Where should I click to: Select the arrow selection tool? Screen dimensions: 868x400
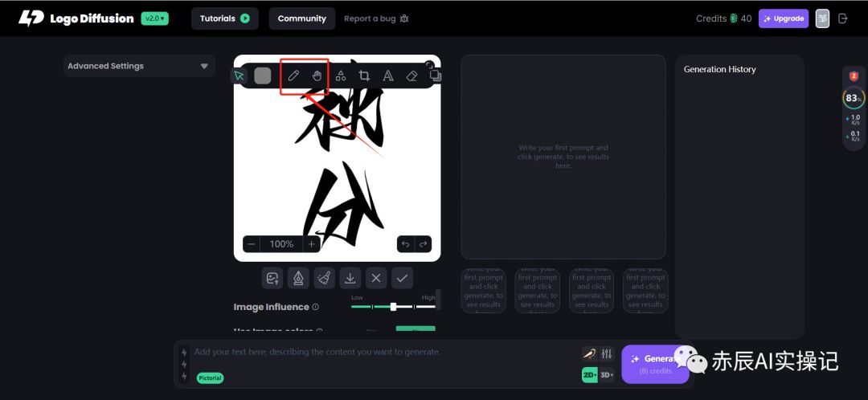point(240,76)
